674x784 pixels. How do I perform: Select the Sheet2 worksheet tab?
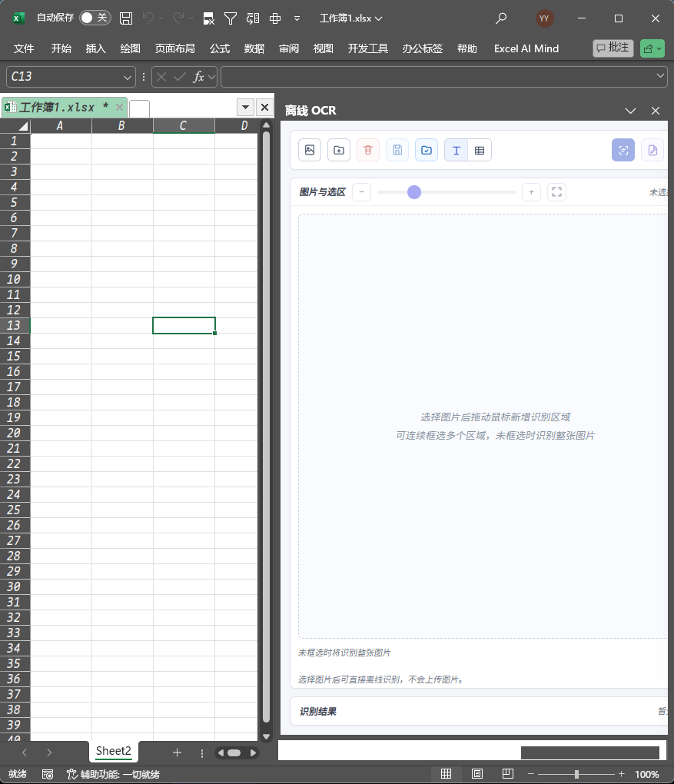click(x=114, y=750)
